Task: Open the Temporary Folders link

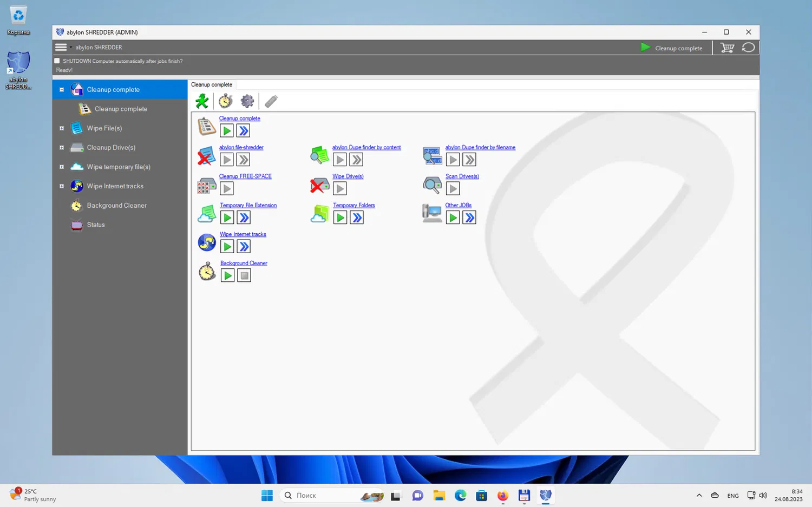Action: pyautogui.click(x=354, y=205)
